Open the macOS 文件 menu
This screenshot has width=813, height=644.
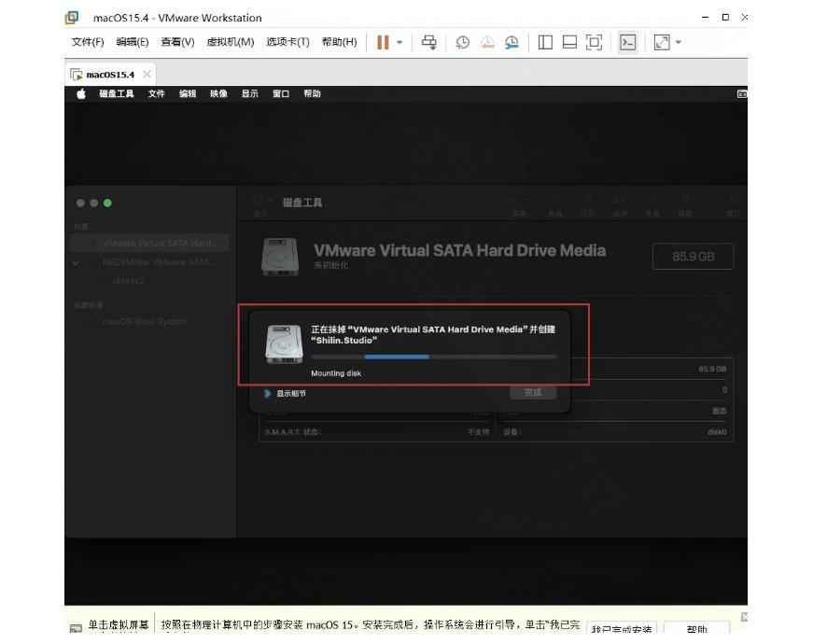pos(156,94)
